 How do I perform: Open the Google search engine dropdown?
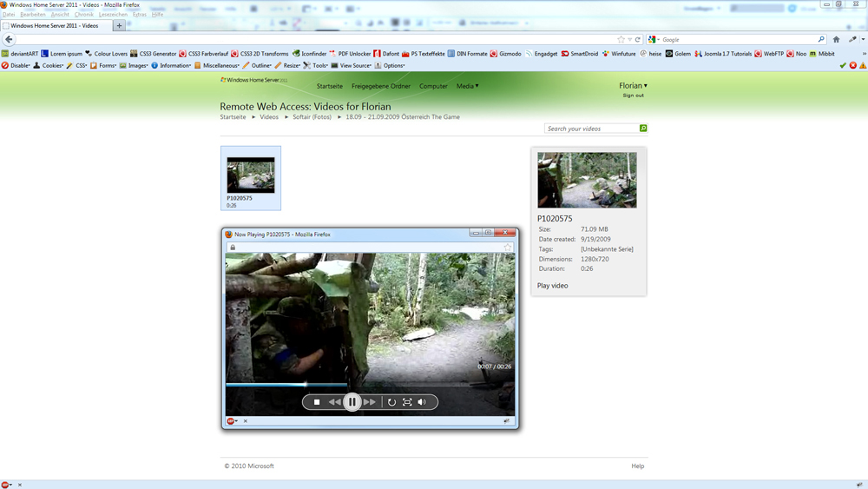(x=654, y=39)
